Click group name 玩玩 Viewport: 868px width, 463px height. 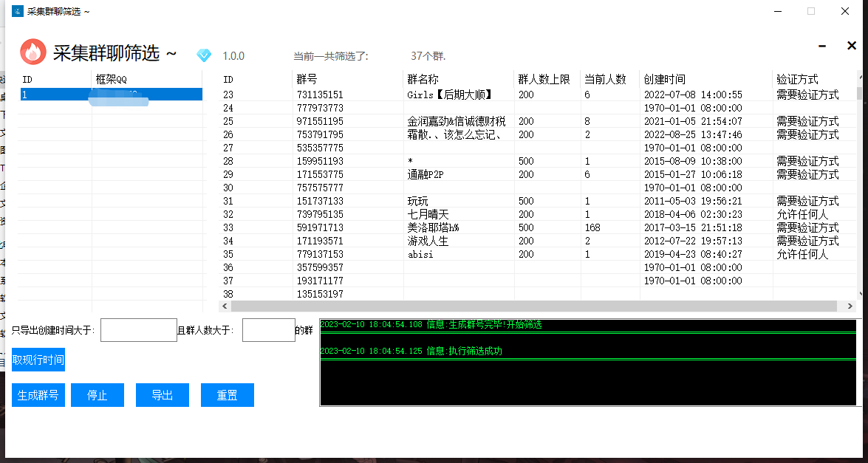click(x=417, y=201)
